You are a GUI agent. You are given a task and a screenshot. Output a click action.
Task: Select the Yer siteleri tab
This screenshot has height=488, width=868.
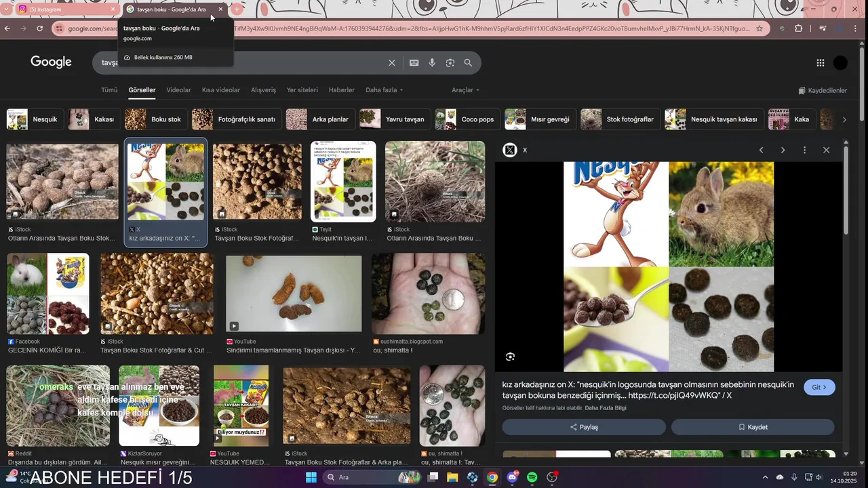tap(302, 90)
